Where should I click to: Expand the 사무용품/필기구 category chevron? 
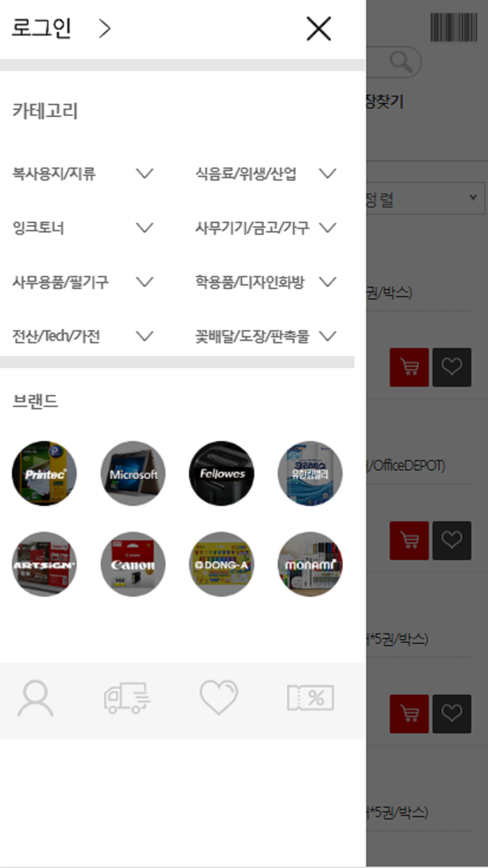(x=144, y=282)
